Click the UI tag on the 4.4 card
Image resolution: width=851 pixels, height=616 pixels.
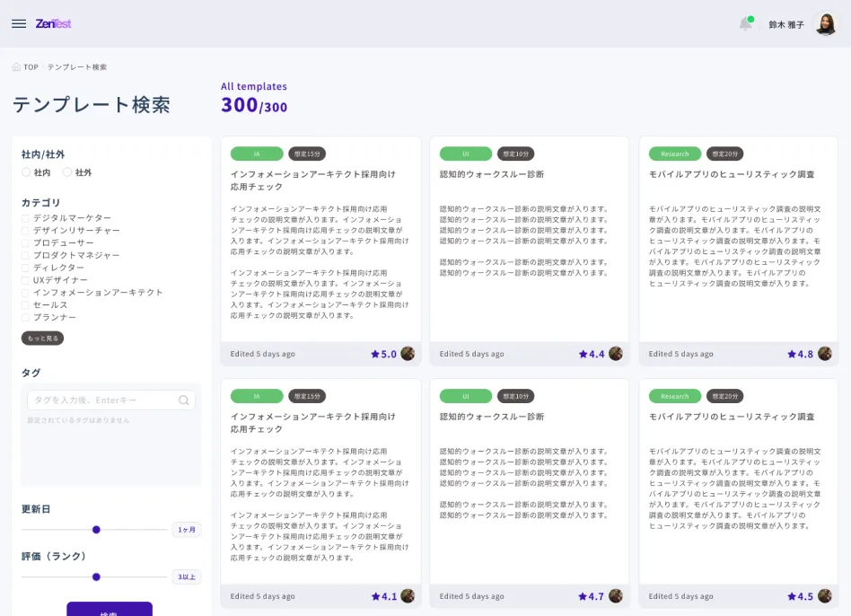tap(466, 154)
